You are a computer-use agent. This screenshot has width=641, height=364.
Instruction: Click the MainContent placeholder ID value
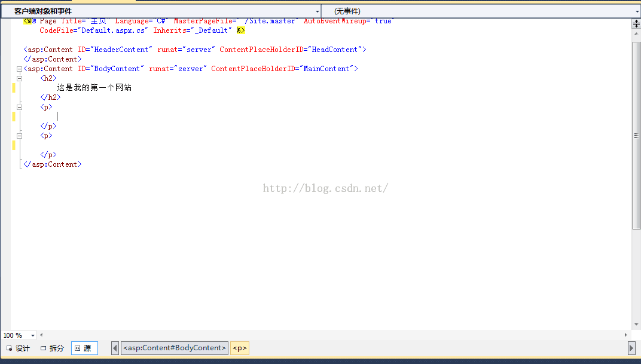326,69
